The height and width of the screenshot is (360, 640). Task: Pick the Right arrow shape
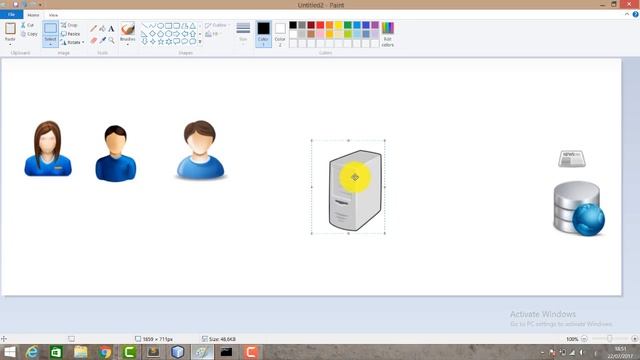pyautogui.click(x=176, y=33)
